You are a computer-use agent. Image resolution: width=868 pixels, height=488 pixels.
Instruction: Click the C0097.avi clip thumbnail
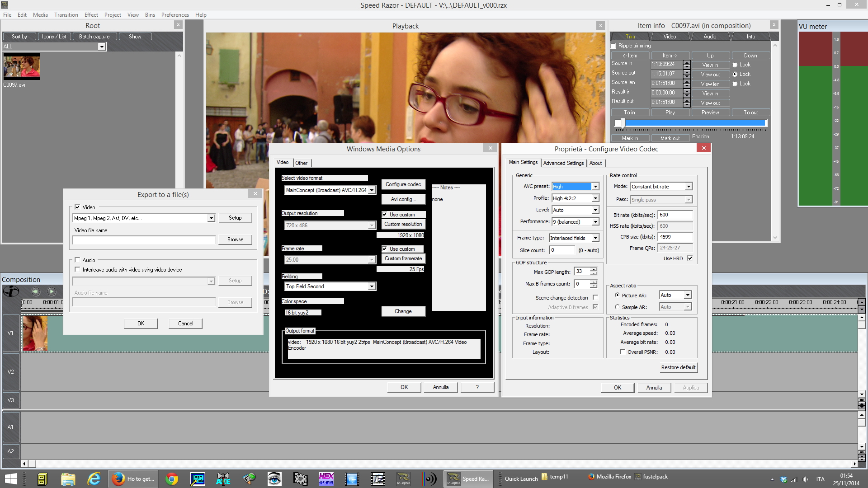pos(22,66)
